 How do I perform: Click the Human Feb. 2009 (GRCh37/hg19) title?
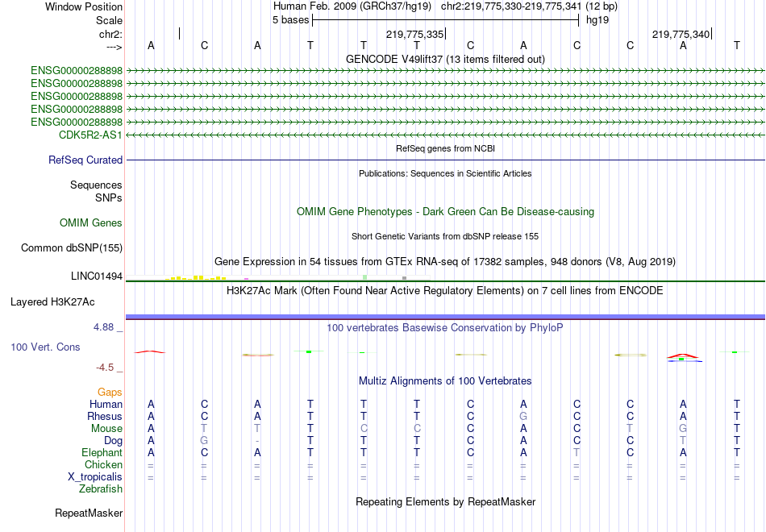click(x=352, y=6)
